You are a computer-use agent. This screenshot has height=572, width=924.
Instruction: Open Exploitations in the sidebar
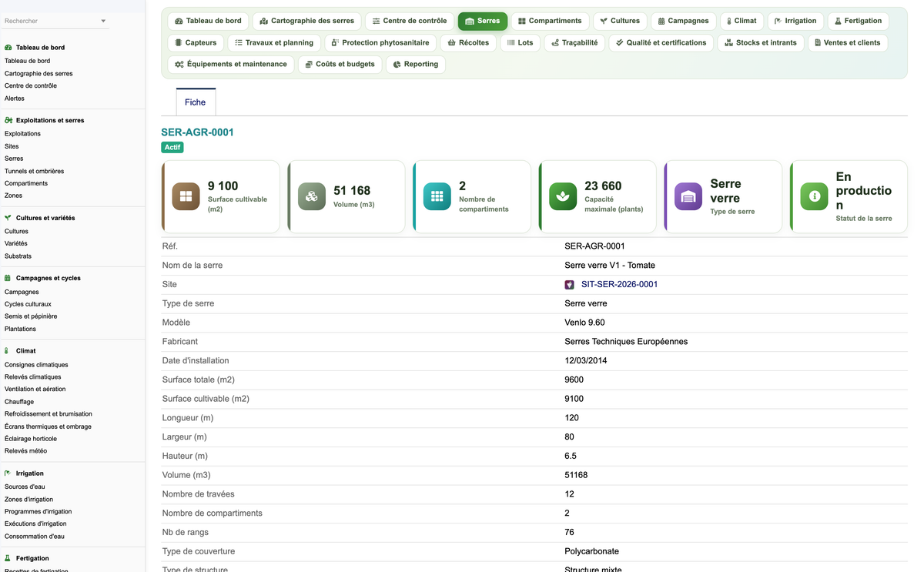pos(22,134)
